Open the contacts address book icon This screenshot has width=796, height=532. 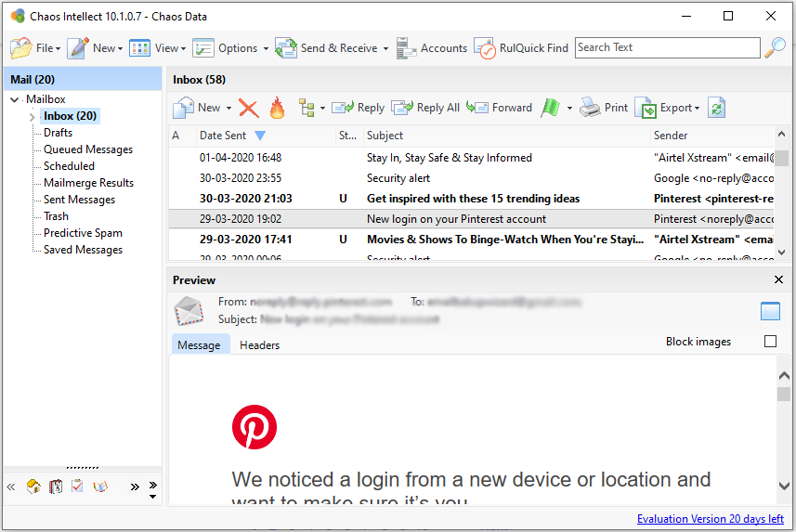point(55,487)
